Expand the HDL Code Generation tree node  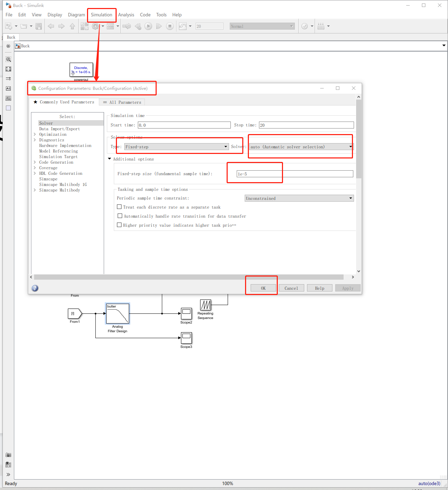[x=35, y=173]
